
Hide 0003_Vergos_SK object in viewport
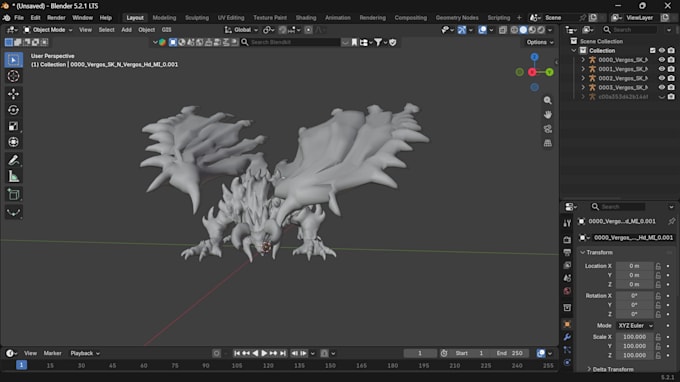[x=662, y=87]
